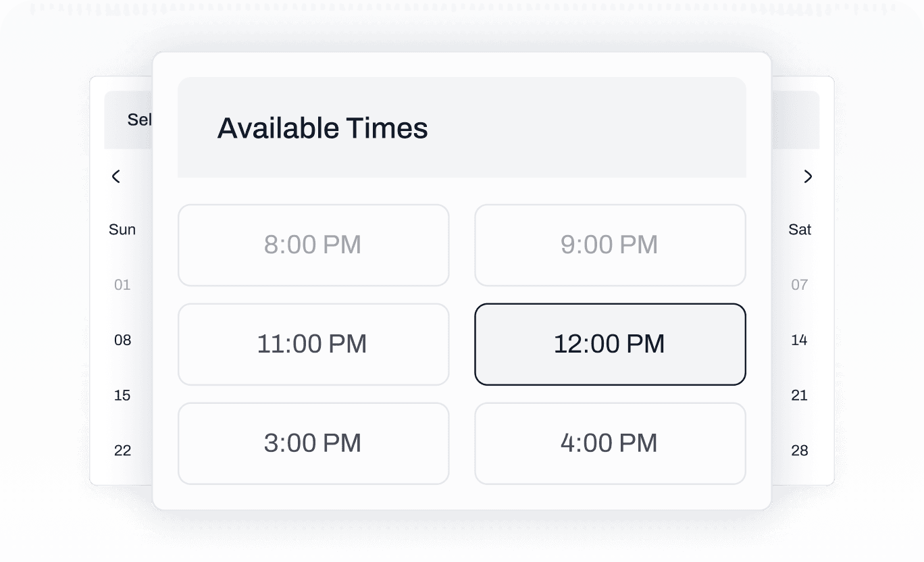Screen dimensions: 924x562
Task: Select day 08 on the calendar
Action: point(122,340)
